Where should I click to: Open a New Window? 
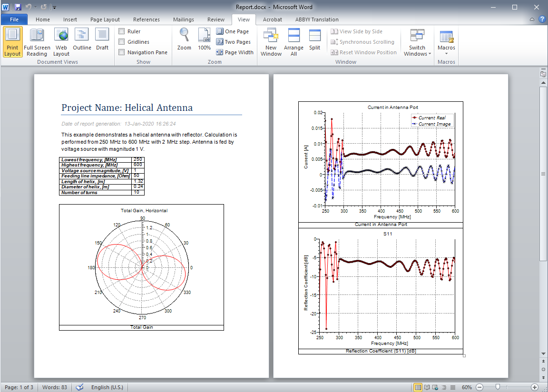click(271, 42)
